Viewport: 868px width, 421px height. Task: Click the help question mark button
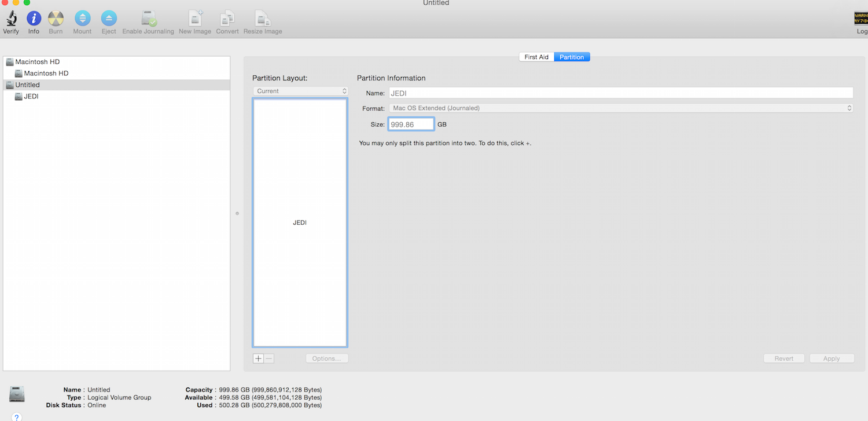17,416
